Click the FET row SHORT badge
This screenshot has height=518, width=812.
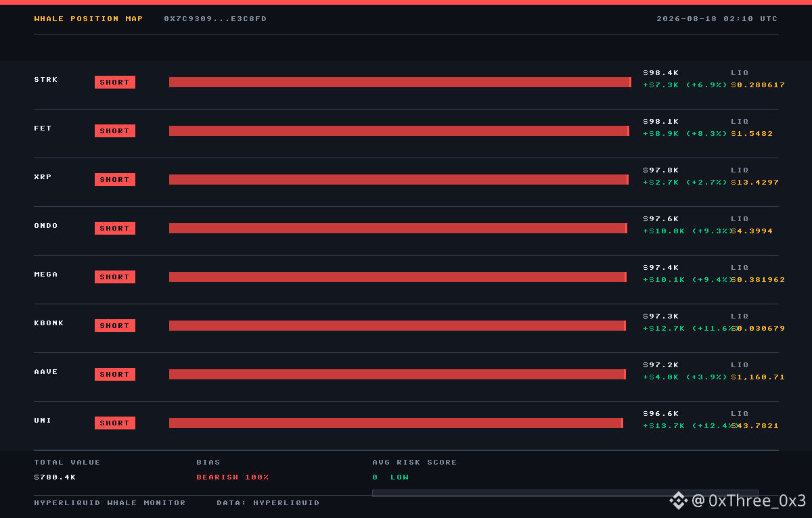click(x=115, y=131)
